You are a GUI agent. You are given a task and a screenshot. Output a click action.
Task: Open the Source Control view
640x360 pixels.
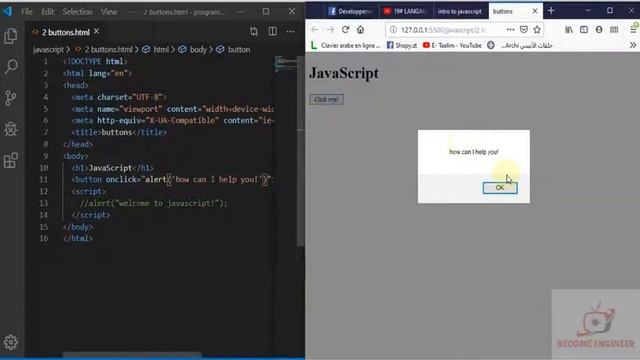click(x=11, y=98)
